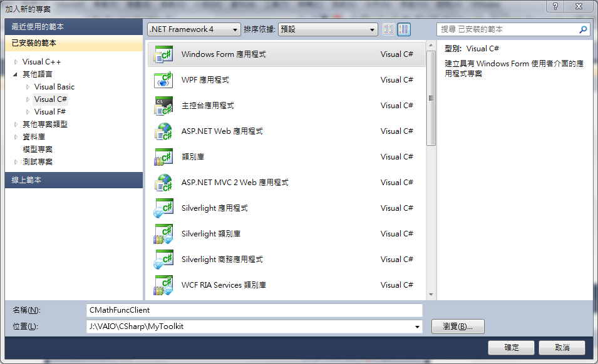Click the template list scroll up arrow
This screenshot has height=364, width=598.
tap(431, 45)
